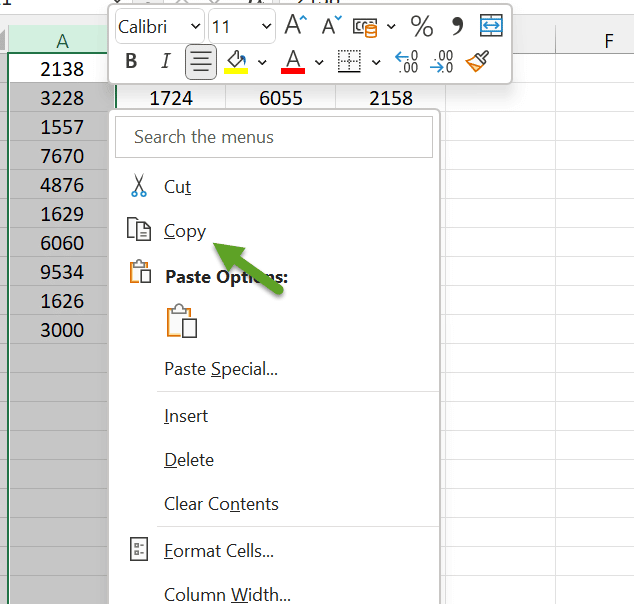This screenshot has height=604, width=634.
Task: Toggle Center alignment button
Action: point(201,62)
